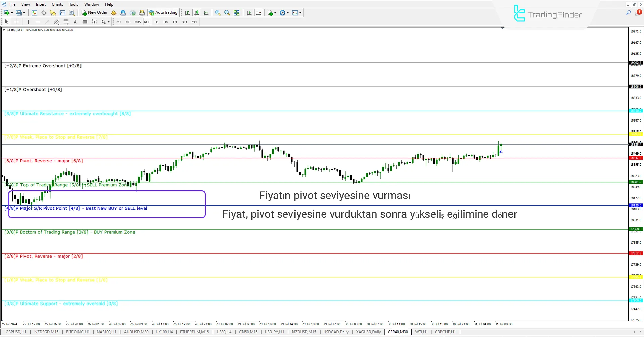Toggle the Chart Shift feature
Viewport: 644px width, 337px height.
(259, 13)
